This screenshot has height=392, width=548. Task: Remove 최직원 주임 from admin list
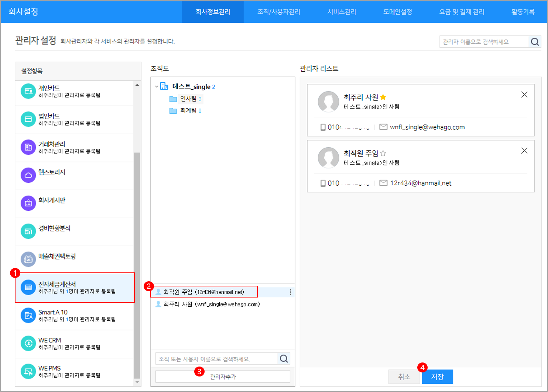524,151
